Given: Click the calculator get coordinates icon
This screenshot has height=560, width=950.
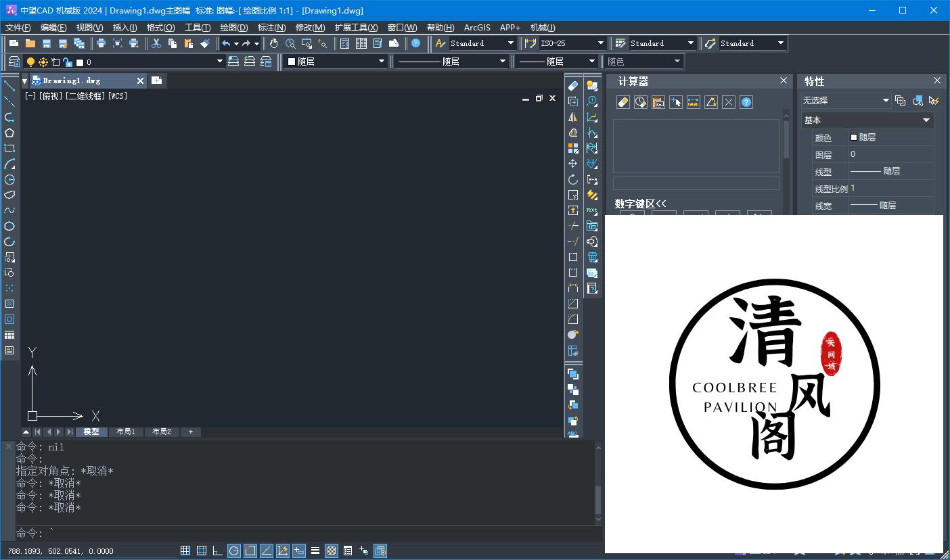Looking at the screenshot, I should pyautogui.click(x=676, y=102).
